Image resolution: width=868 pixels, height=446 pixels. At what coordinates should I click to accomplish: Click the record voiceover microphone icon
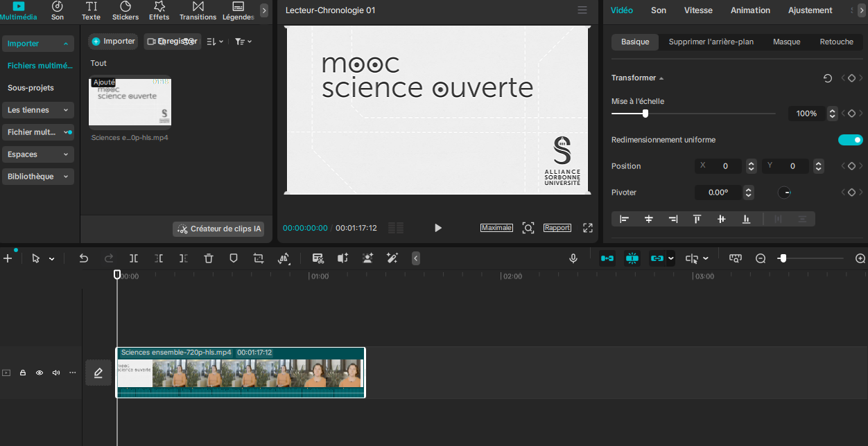[573, 258]
